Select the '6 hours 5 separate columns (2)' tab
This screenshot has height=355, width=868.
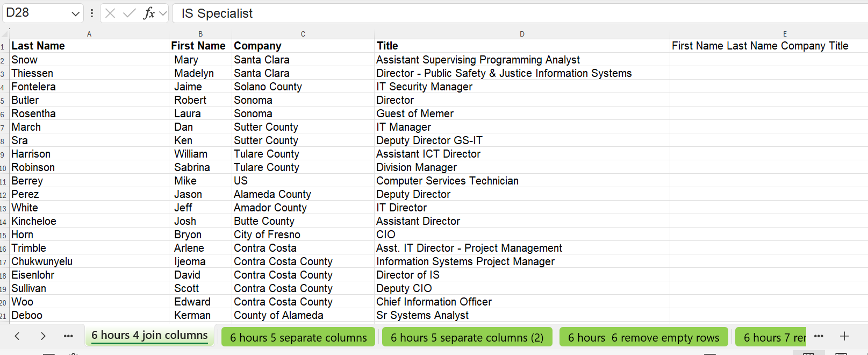coord(467,337)
